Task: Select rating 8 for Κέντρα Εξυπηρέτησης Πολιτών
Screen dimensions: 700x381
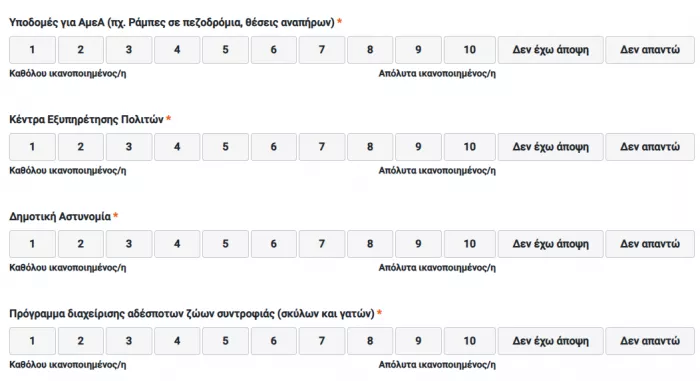Action: click(370, 147)
